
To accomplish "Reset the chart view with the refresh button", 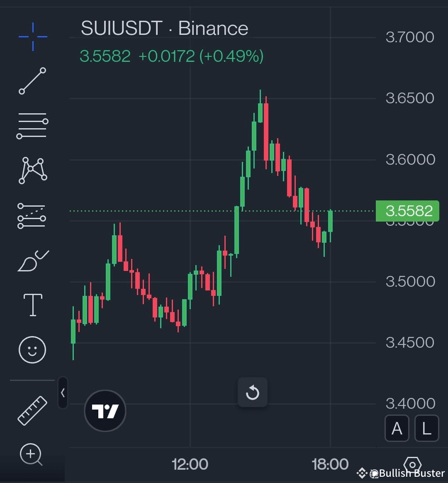I will click(x=253, y=393).
